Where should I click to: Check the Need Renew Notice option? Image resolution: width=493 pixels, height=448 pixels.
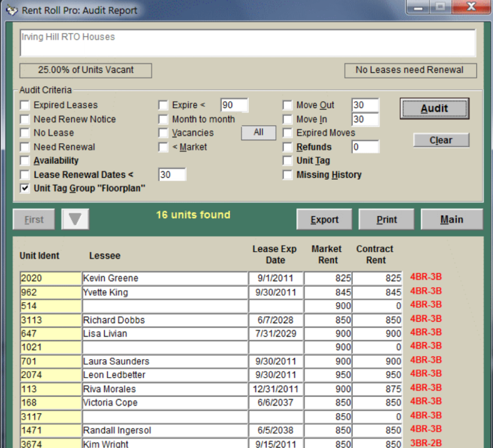(x=24, y=119)
